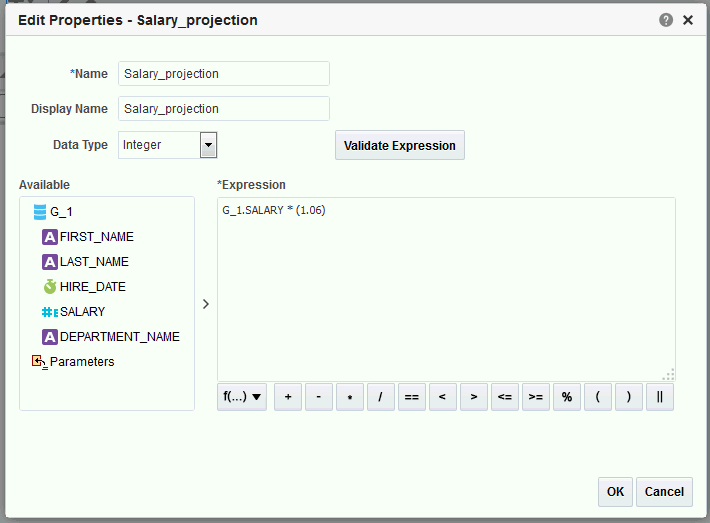710x523 pixels.
Task: Confirm changes with the OK button
Action: (615, 492)
